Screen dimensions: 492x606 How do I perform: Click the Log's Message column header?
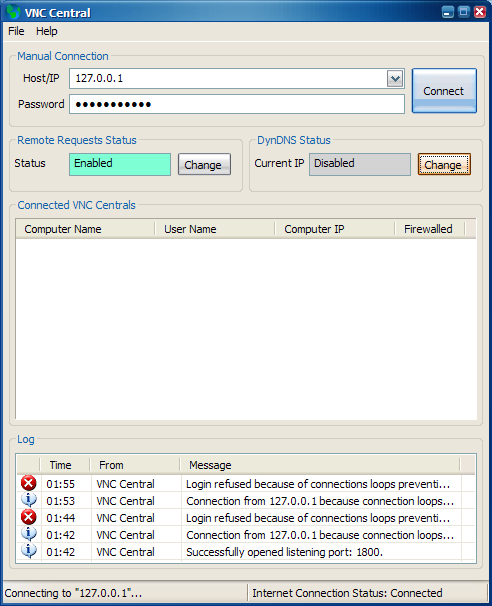320,465
